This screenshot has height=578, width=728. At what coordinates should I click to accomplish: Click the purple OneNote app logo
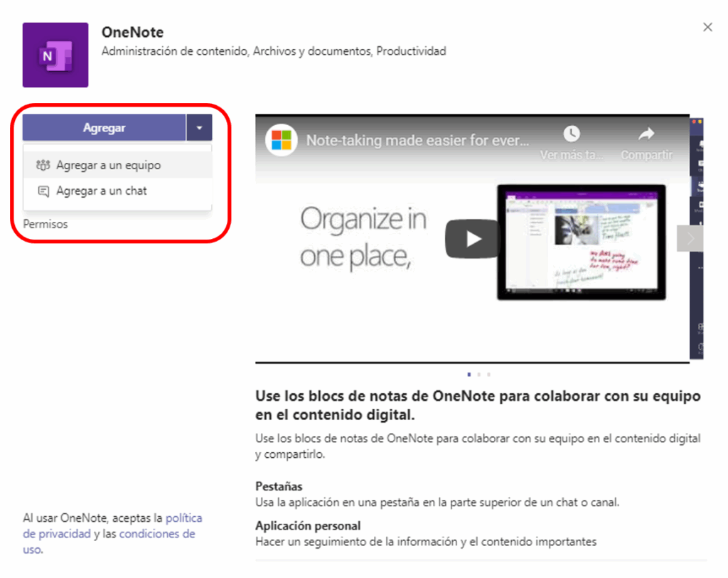55,55
